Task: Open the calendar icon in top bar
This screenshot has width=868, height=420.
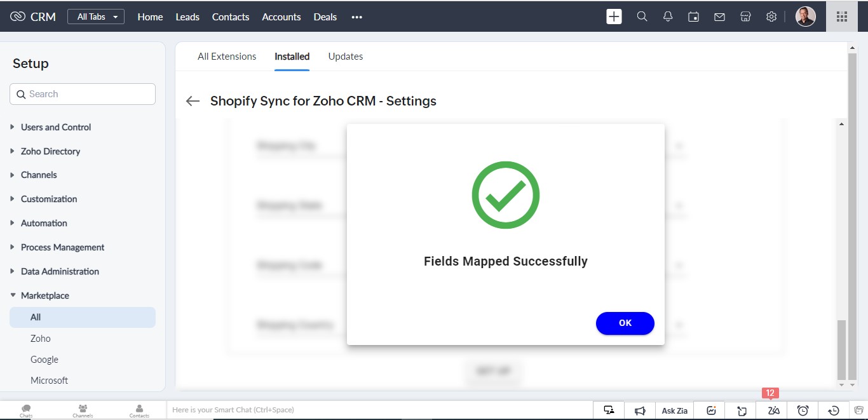Action: (x=694, y=17)
